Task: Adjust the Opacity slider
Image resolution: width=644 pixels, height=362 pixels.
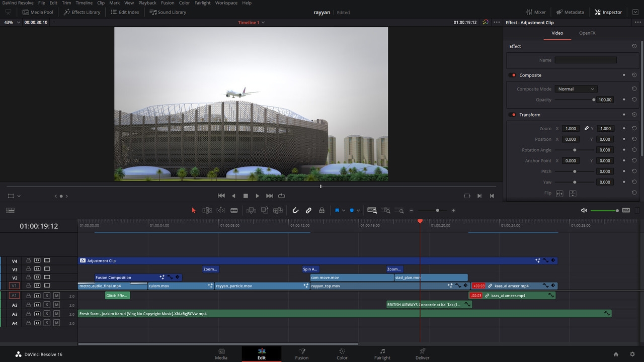Action: tap(575, 100)
